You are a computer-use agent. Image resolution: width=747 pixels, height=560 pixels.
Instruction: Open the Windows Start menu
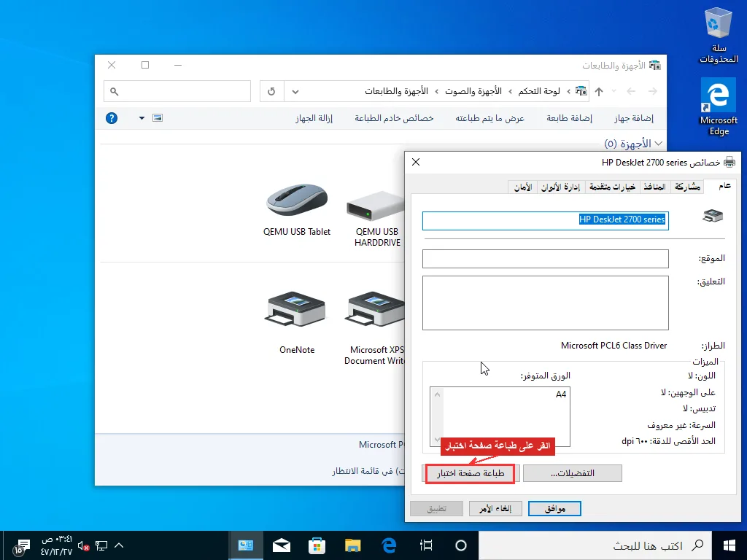tap(729, 545)
